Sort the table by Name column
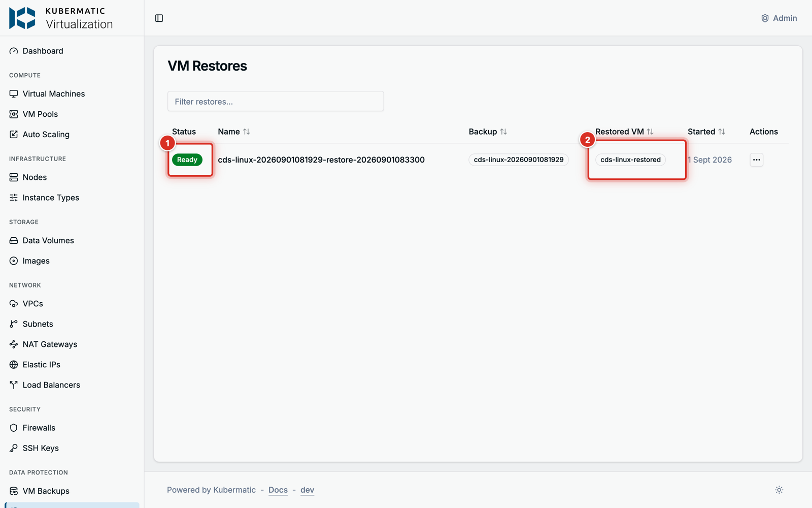This screenshot has width=812, height=508. point(234,132)
